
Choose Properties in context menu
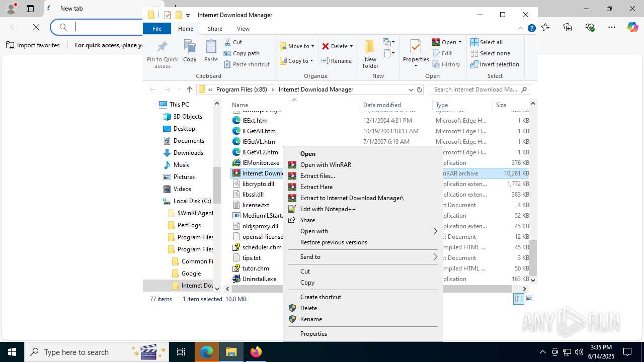tap(363, 334)
